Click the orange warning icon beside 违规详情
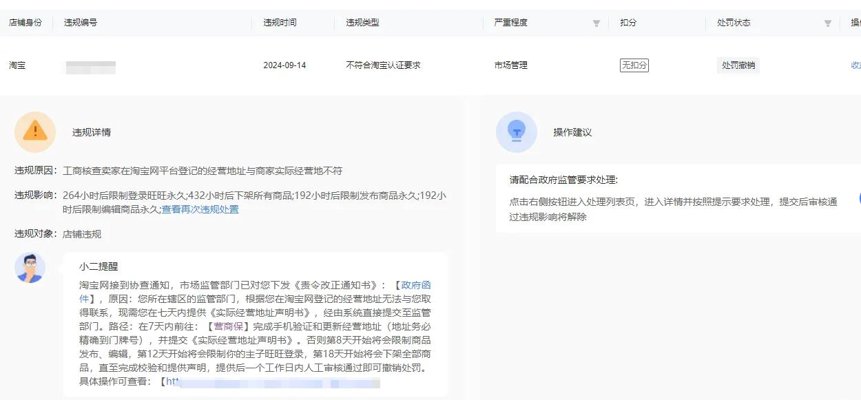 pos(35,132)
